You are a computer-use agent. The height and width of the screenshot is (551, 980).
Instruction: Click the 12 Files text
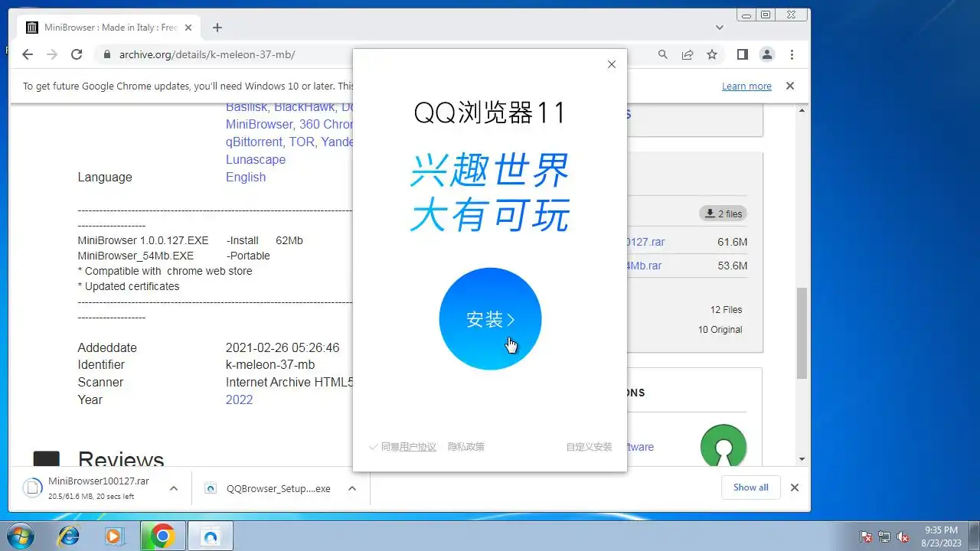point(726,310)
